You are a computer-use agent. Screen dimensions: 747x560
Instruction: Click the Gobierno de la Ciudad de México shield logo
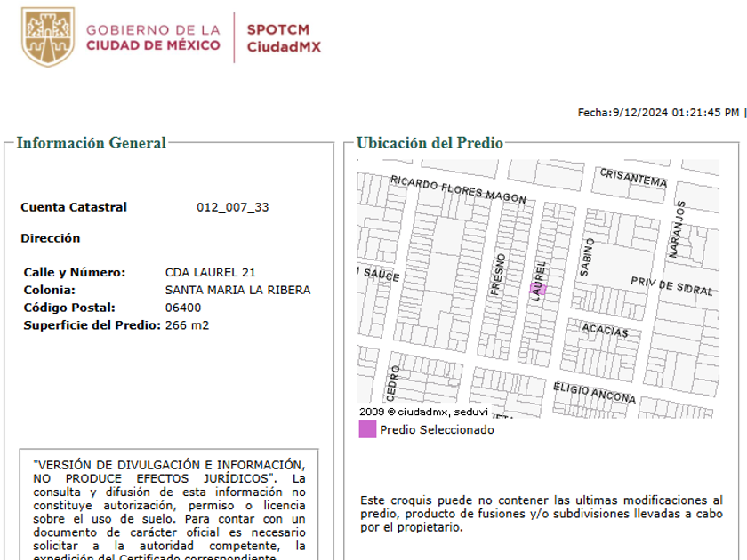(48, 36)
